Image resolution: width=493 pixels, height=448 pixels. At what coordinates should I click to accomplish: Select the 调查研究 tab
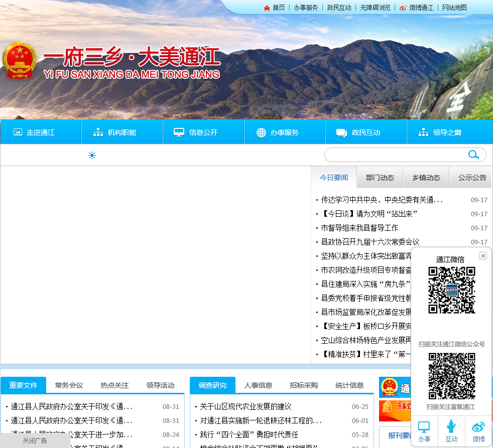coord(212,385)
